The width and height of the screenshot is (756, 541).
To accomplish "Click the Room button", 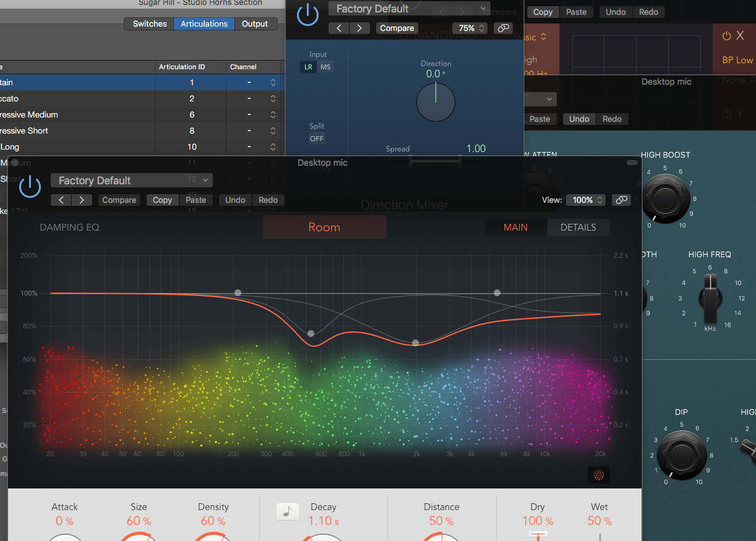I will (x=324, y=227).
